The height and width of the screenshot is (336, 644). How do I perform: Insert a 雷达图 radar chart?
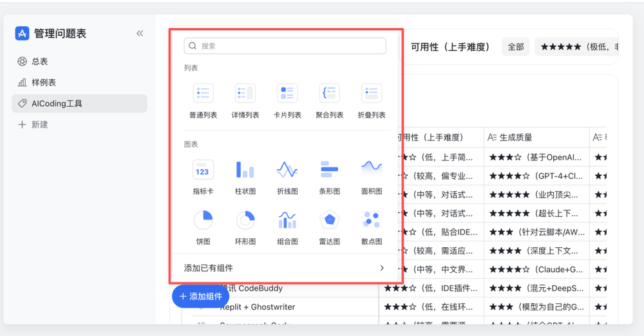pyautogui.click(x=329, y=220)
